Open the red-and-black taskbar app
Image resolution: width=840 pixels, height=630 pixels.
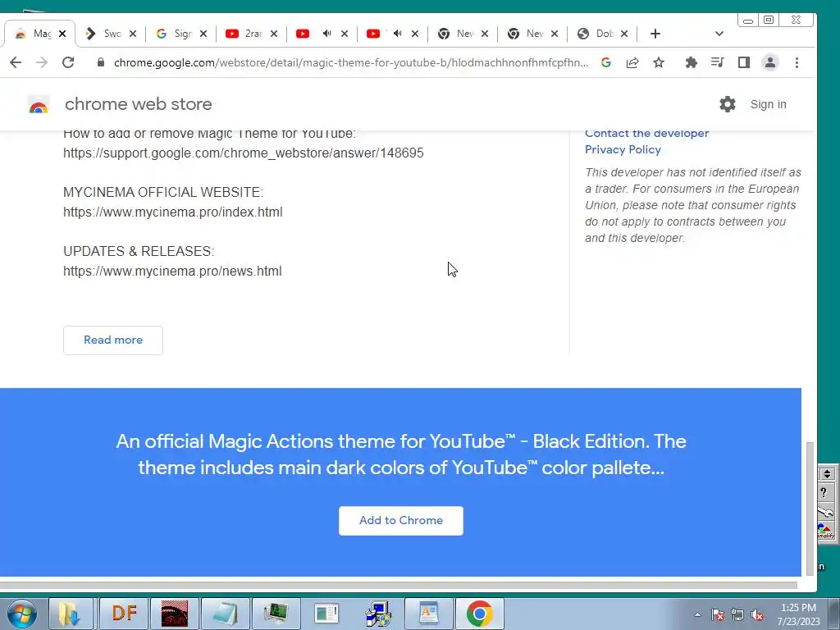(175, 614)
